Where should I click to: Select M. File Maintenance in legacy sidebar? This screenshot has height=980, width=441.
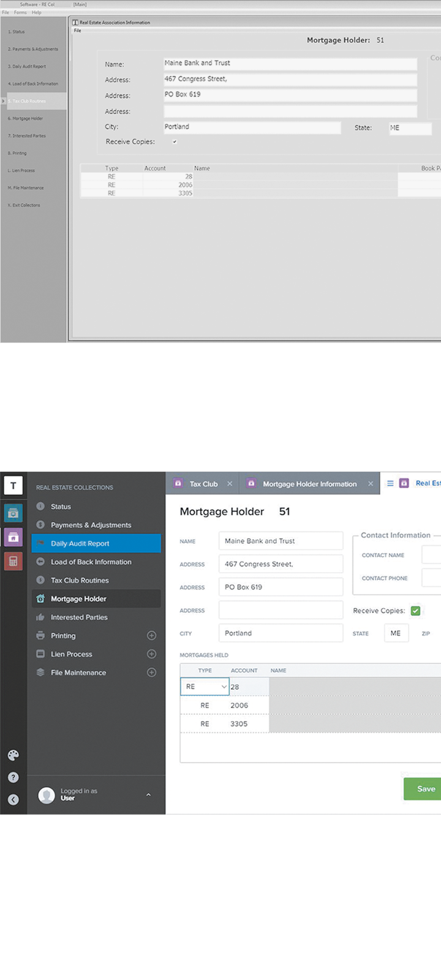25,187
